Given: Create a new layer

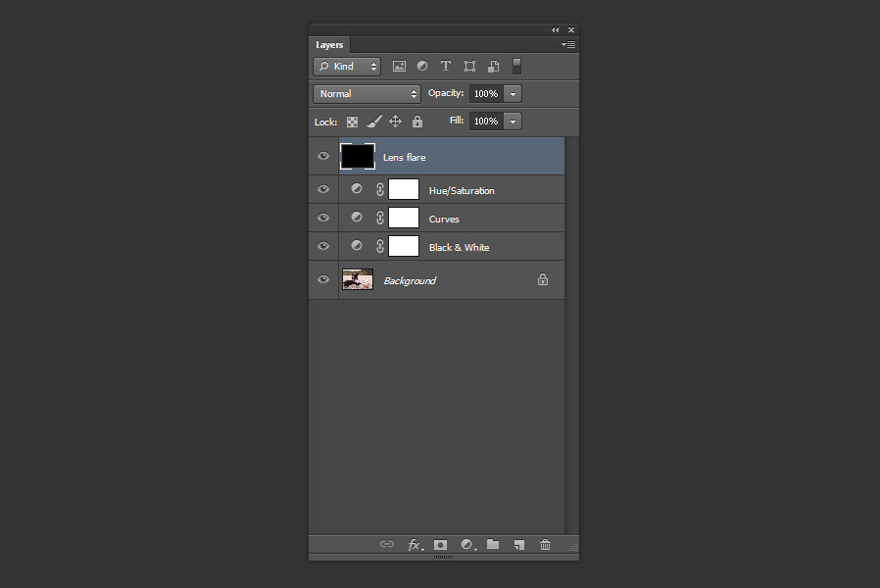Looking at the screenshot, I should (x=518, y=544).
